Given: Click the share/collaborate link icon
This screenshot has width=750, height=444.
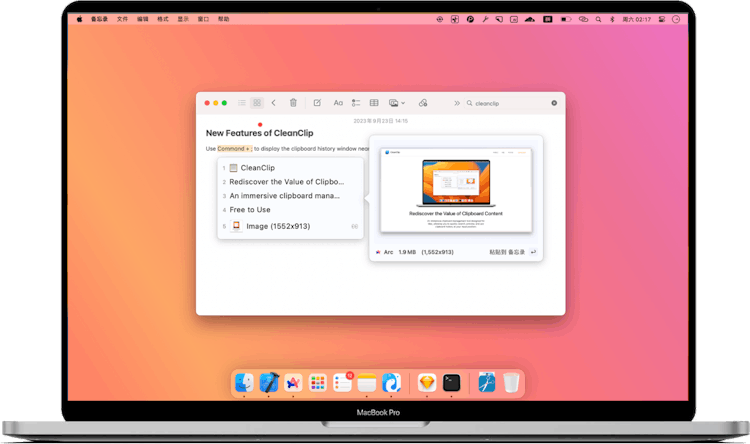Looking at the screenshot, I should [423, 103].
